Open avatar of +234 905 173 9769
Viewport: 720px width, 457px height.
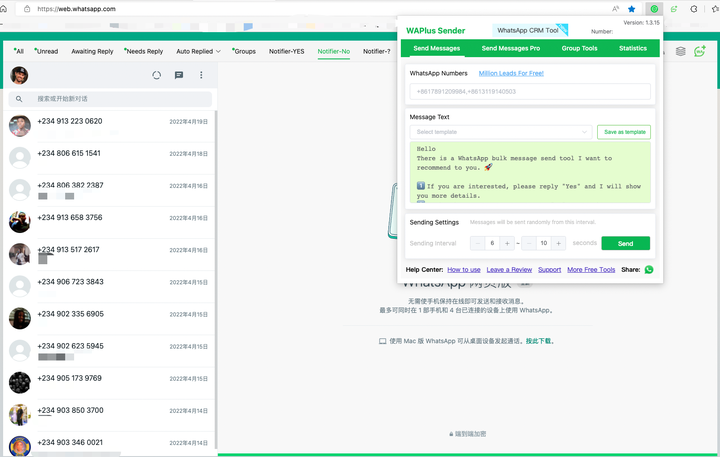20,383
